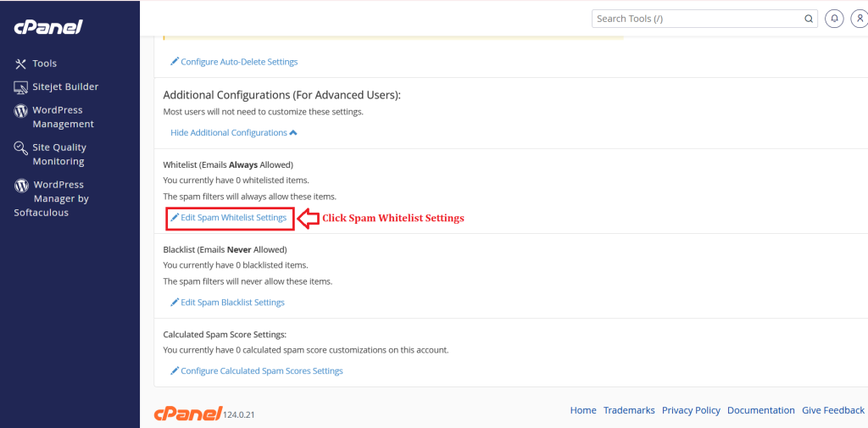Click the WordPress Management logo icon
Viewport: 868px width, 428px height.
pos(20,111)
